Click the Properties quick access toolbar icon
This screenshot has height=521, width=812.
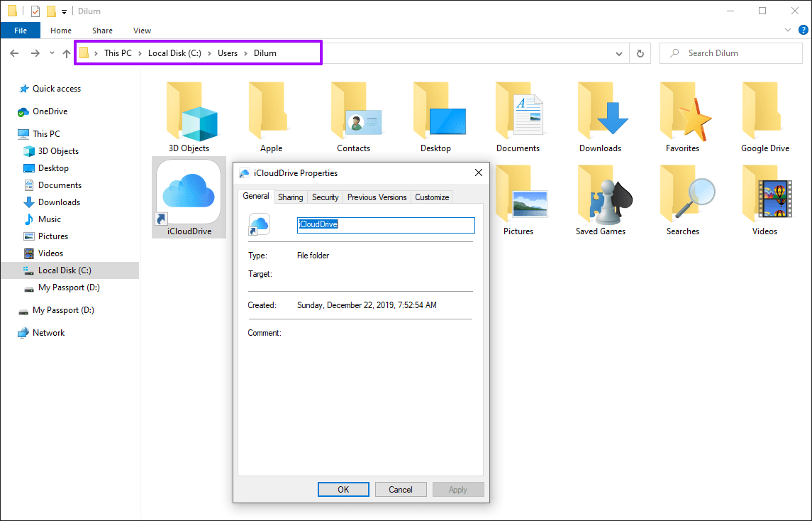[x=35, y=11]
